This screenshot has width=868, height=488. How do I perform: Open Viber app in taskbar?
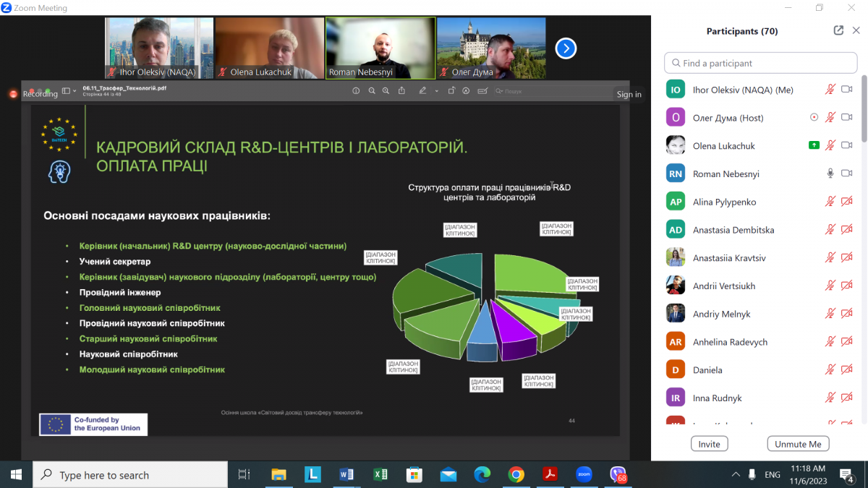click(x=618, y=474)
